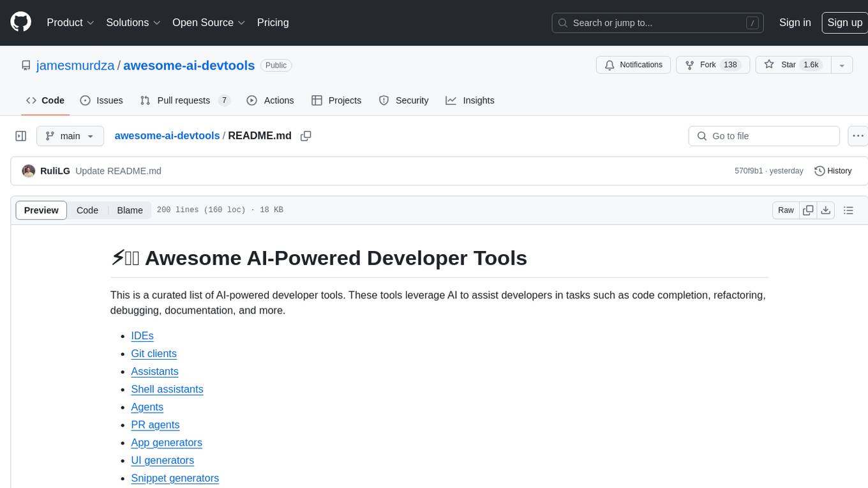The image size is (868, 488).
Task: Open RuliLG commit author link
Action: point(55,171)
